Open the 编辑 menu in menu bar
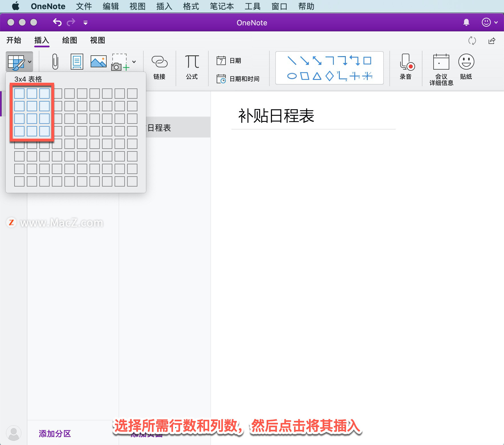This screenshot has width=504, height=445. 111,6
